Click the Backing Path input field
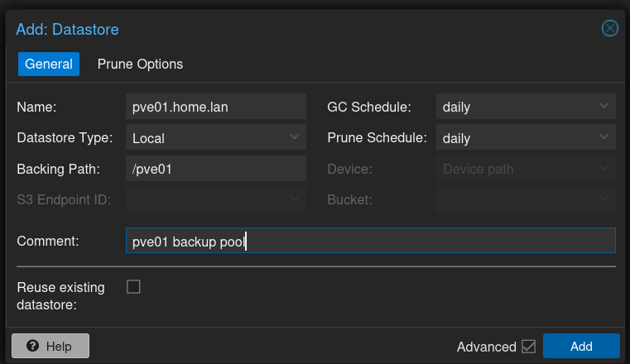The image size is (630, 364). pyautogui.click(x=215, y=169)
